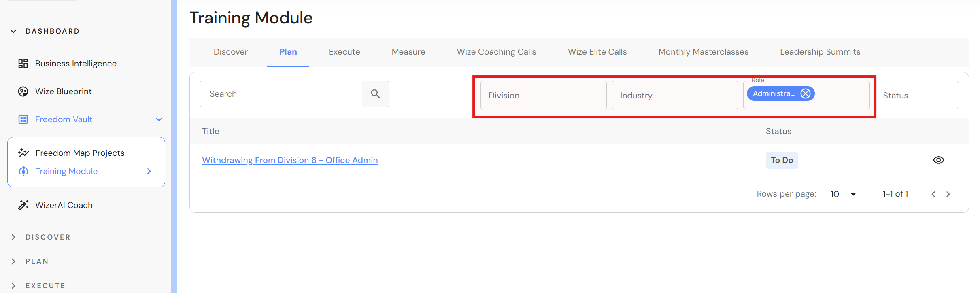980x293 pixels.
Task: Go to next results page arrow
Action: point(948,194)
